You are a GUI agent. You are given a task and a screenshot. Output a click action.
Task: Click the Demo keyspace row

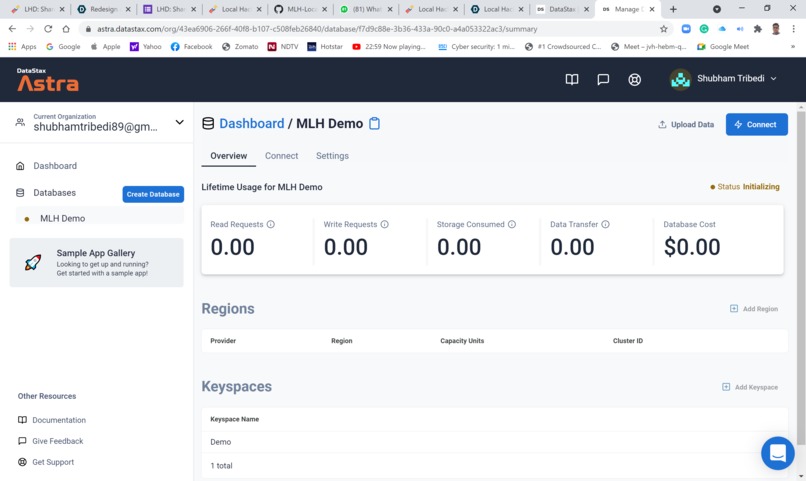tap(494, 442)
